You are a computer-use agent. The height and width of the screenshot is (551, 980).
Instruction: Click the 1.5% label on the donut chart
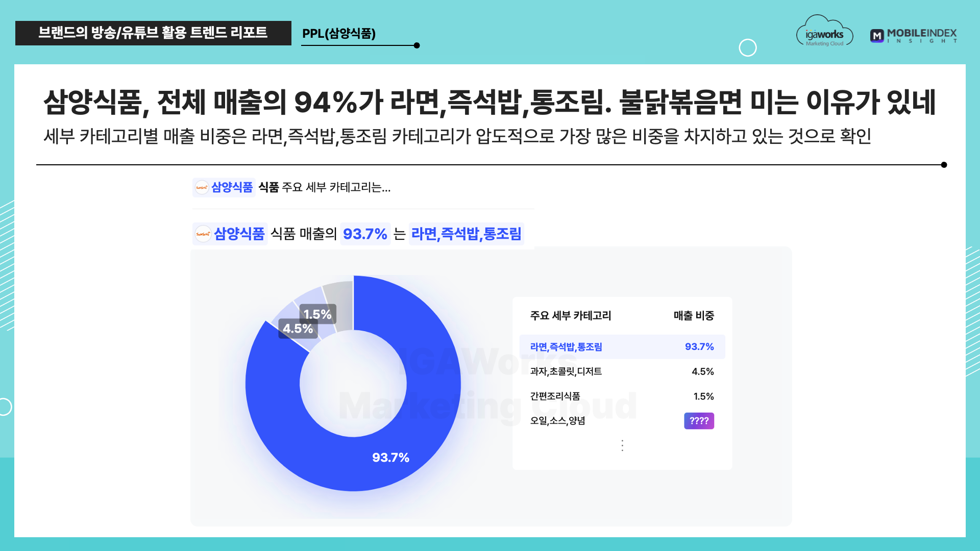pyautogui.click(x=317, y=314)
